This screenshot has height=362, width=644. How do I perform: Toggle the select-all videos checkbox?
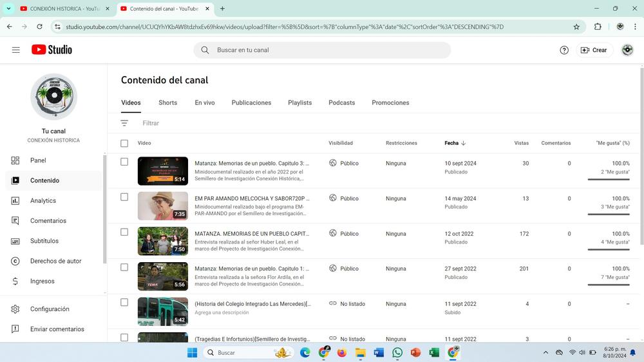(x=124, y=143)
